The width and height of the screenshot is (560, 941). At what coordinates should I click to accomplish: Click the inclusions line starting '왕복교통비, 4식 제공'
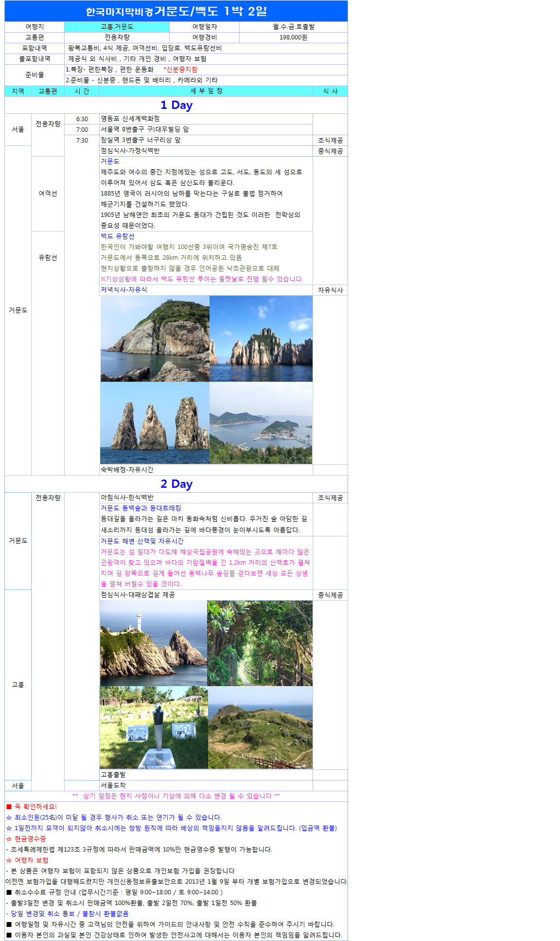click(145, 48)
